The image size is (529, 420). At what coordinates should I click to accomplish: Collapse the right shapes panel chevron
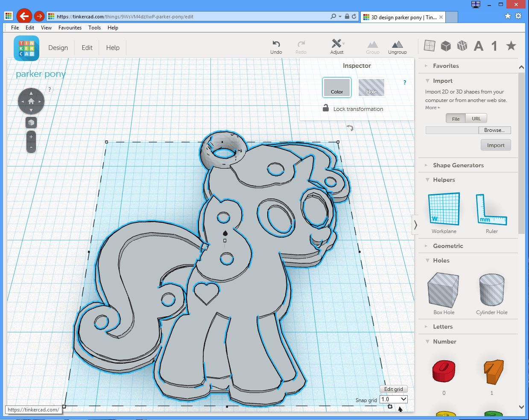415,225
